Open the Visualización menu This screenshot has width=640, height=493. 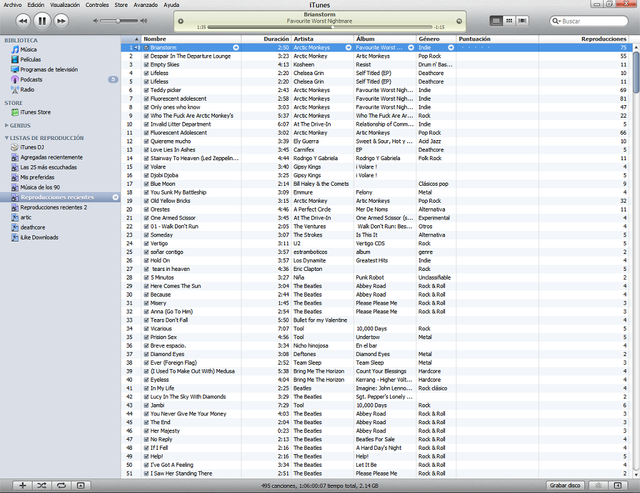pyautogui.click(x=65, y=5)
